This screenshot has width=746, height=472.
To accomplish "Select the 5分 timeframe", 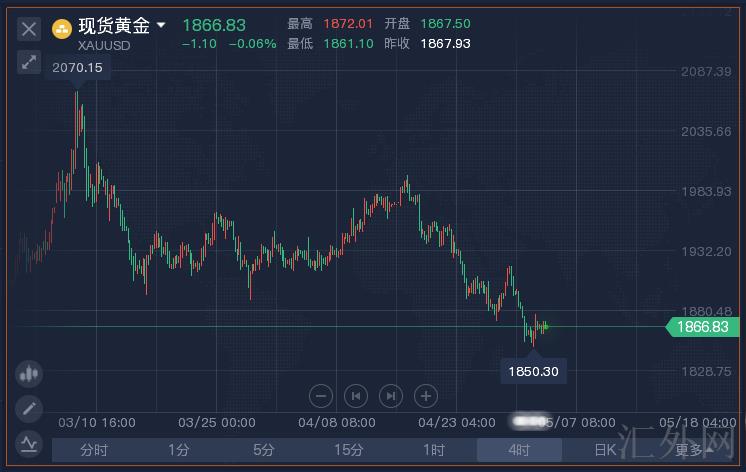I will click(x=263, y=451).
